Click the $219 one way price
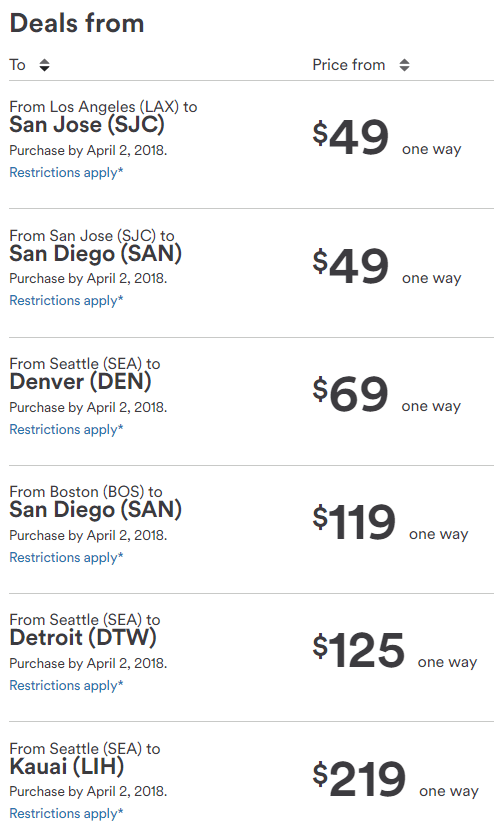This screenshot has width=494, height=831. tap(395, 779)
